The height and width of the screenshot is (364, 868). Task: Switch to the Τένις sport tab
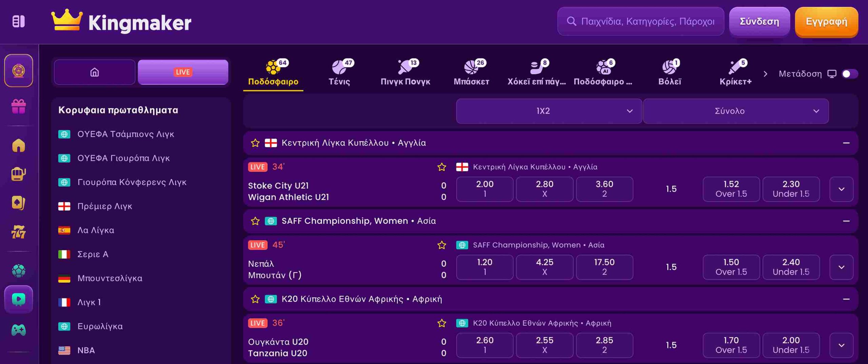[x=339, y=73]
